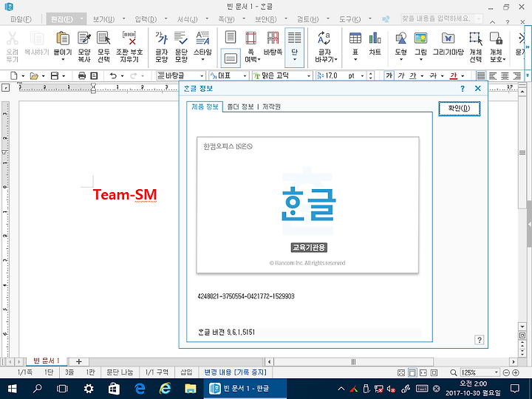The width and height of the screenshot is (532, 399).
Task: Toggle Bold (가) formatting
Action: tap(389, 75)
